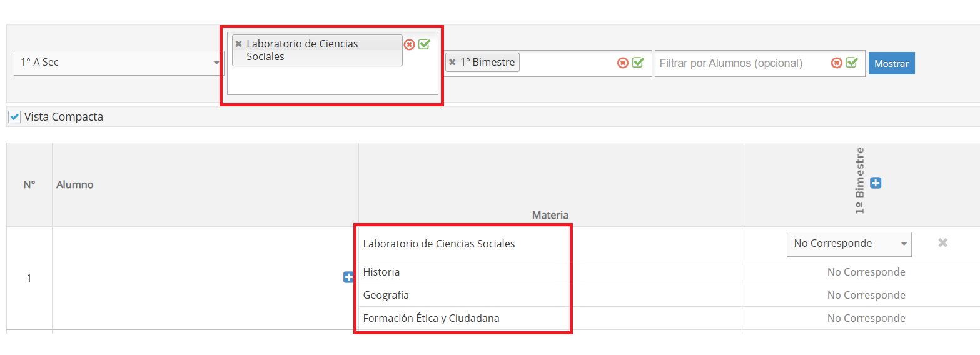The image size is (980, 355).
Task: Click the Historia subject row
Action: tap(381, 272)
